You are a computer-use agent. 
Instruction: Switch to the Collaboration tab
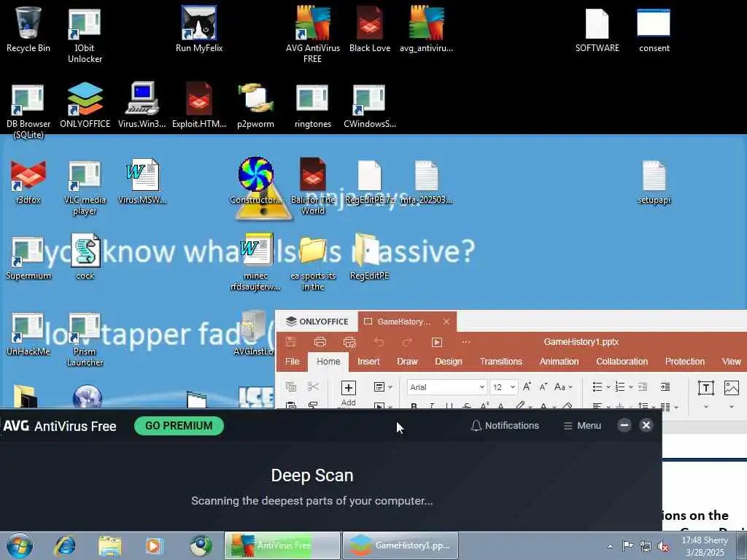[622, 362]
